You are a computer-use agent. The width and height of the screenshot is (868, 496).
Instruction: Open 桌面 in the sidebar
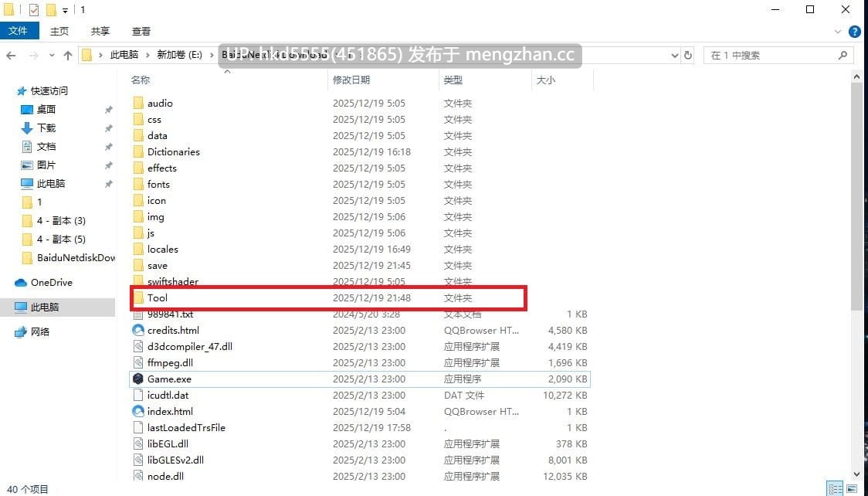click(x=46, y=110)
